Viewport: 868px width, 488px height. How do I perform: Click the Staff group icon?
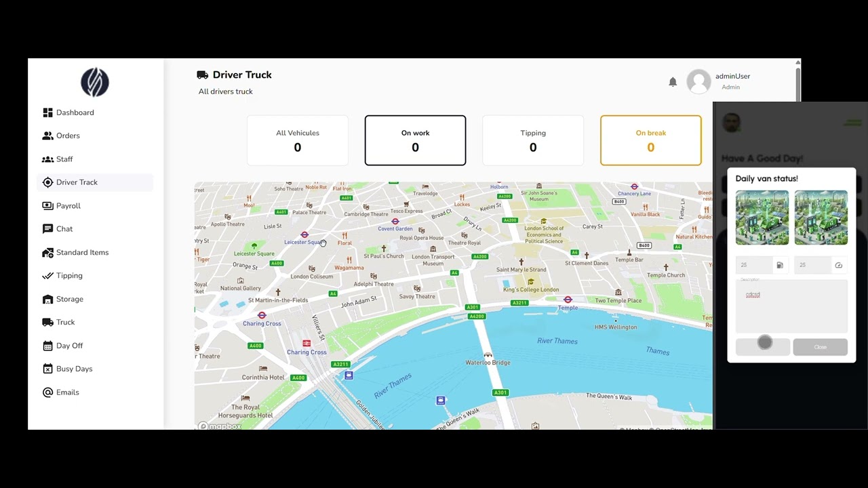[47, 159]
